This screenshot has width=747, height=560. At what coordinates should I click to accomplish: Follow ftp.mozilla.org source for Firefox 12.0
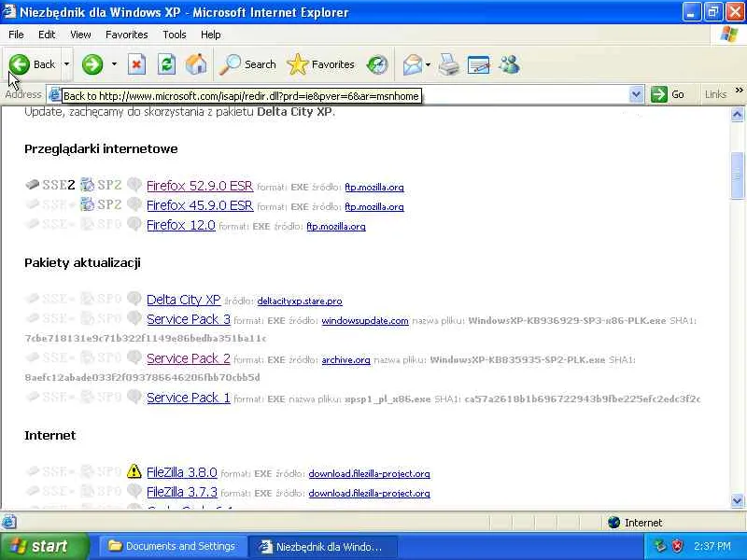click(x=336, y=226)
